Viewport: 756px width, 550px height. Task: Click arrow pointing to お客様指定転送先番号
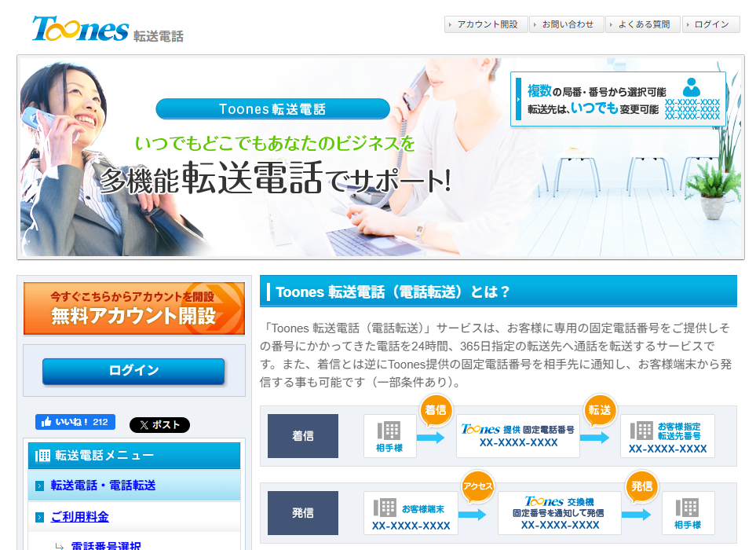coord(595,438)
